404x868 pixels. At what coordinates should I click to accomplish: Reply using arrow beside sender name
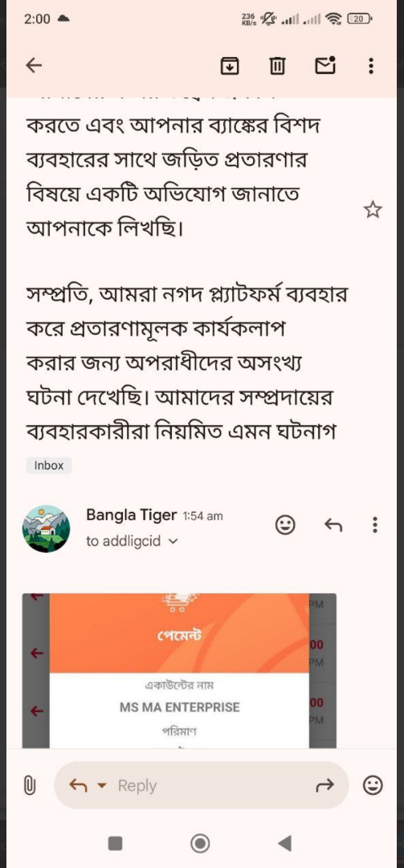pyautogui.click(x=333, y=524)
